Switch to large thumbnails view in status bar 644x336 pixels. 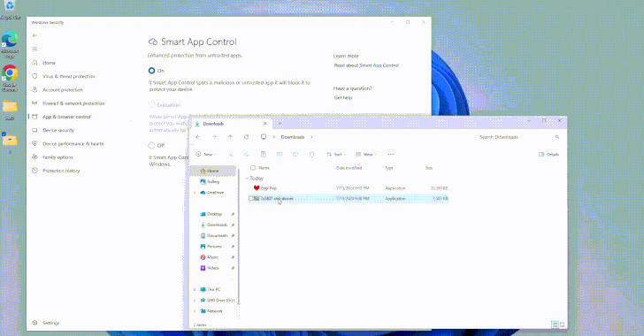[x=563, y=325]
